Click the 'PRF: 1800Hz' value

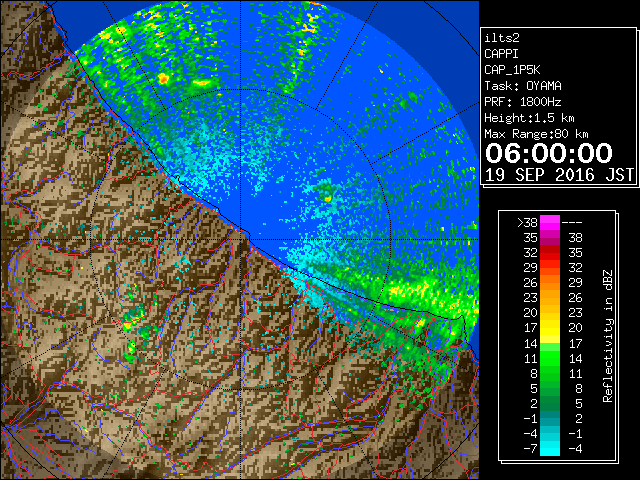pos(522,102)
